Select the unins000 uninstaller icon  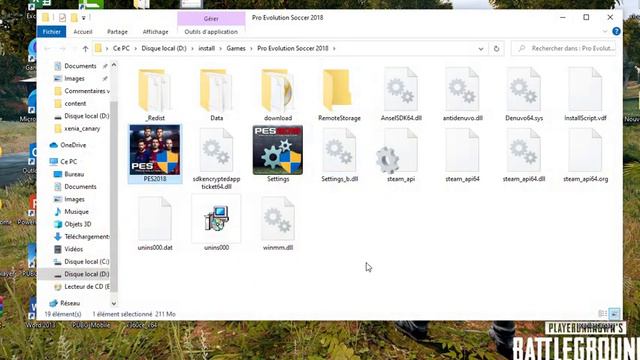click(x=216, y=223)
